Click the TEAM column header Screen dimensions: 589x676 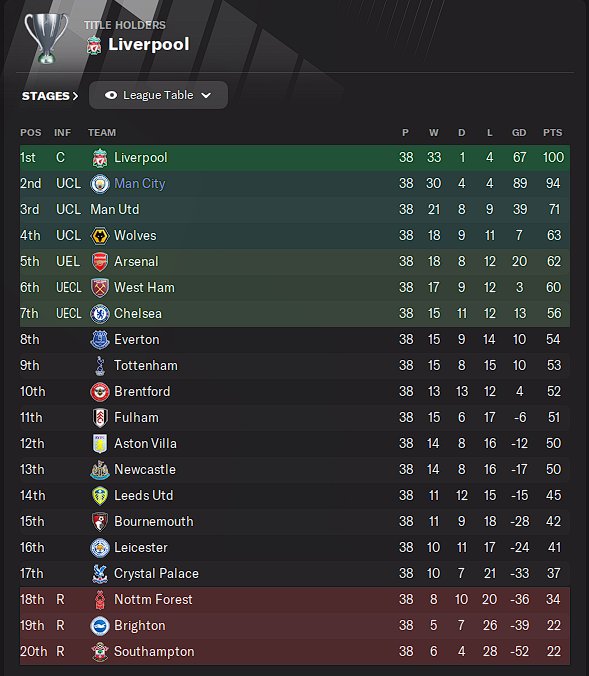coord(102,133)
